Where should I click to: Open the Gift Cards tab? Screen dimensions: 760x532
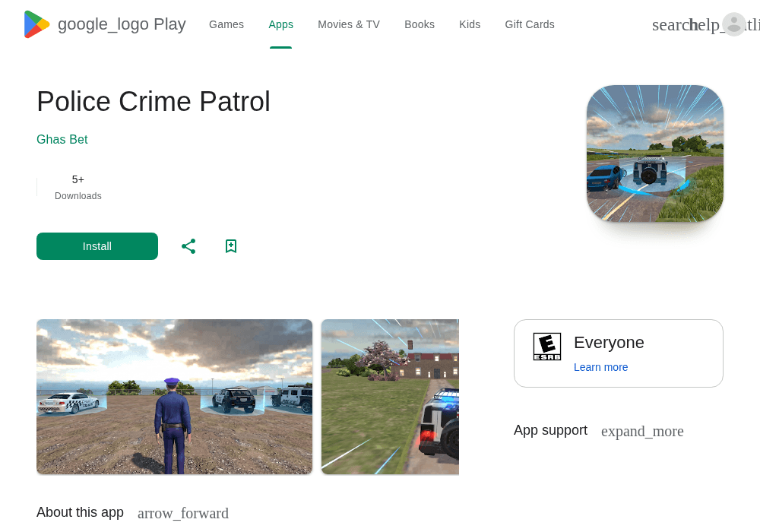click(530, 24)
